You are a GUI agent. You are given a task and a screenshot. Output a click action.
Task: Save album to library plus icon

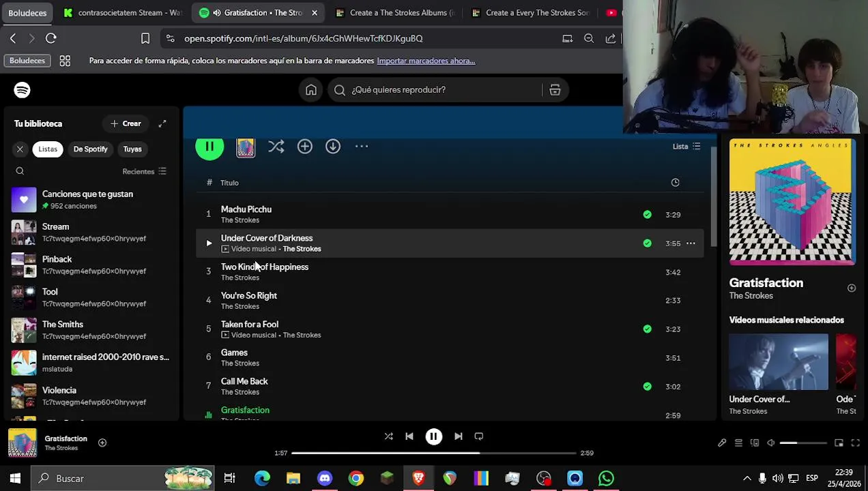tap(304, 147)
